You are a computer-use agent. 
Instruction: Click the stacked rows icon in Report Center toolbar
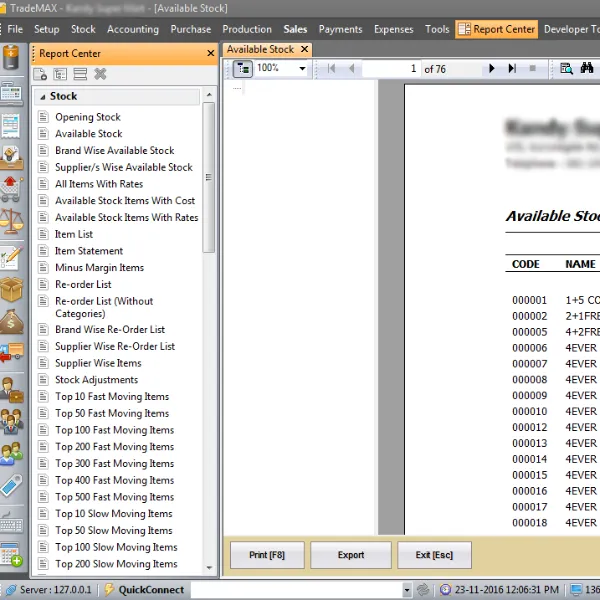(x=80, y=74)
